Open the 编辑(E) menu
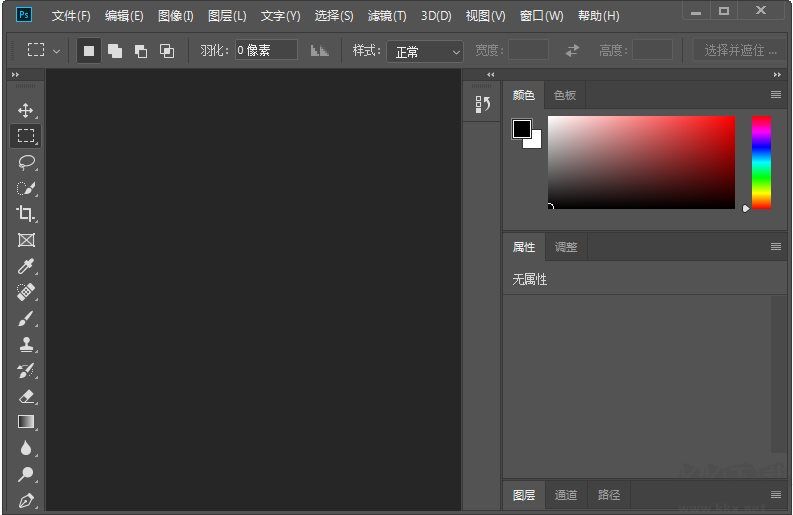The width and height of the screenshot is (793, 515). click(124, 16)
